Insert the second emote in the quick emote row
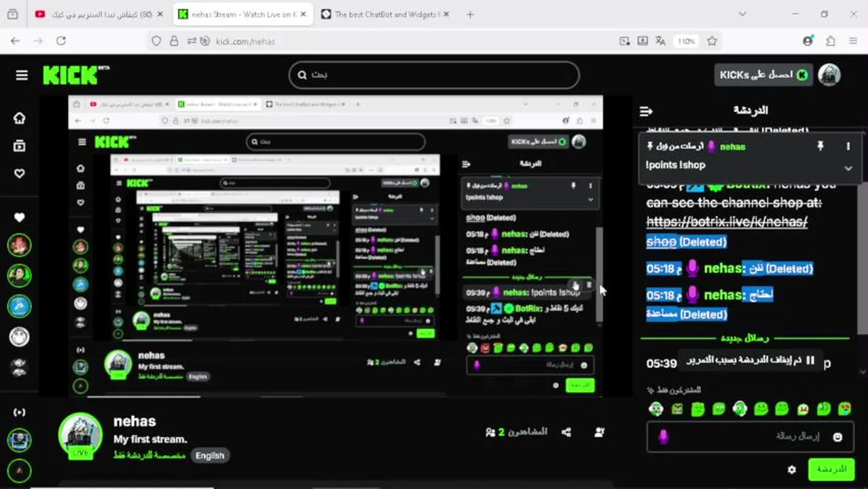This screenshot has height=489, width=868. click(x=676, y=409)
